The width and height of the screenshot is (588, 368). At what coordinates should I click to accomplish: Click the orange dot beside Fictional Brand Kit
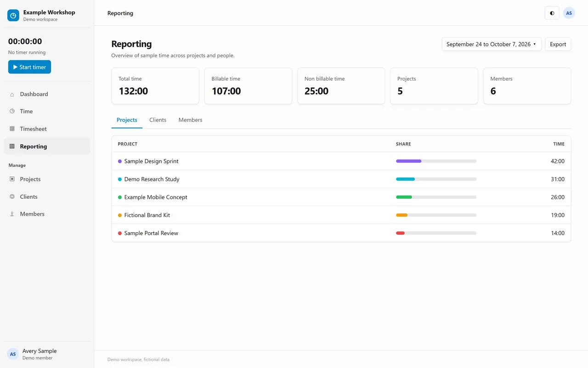coord(120,215)
